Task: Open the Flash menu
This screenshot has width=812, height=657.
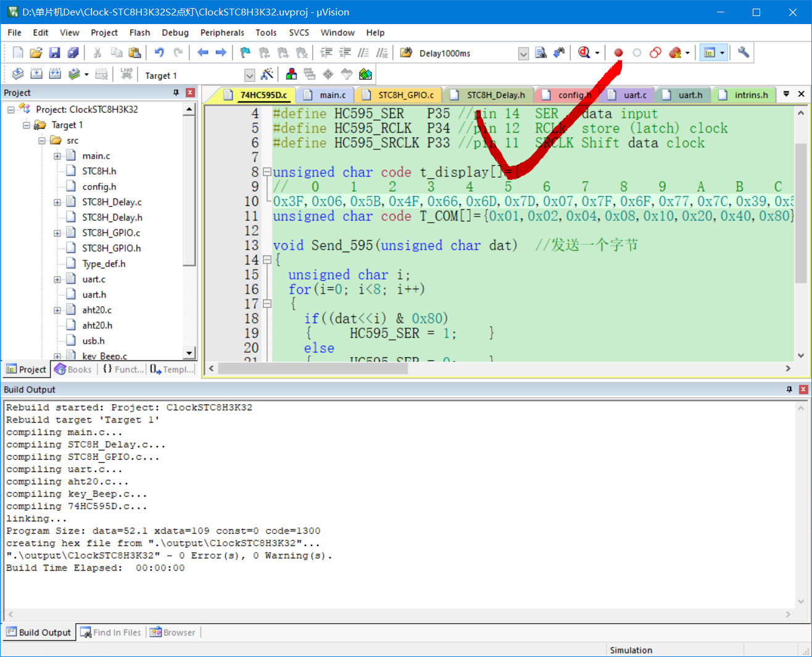Action: [139, 33]
